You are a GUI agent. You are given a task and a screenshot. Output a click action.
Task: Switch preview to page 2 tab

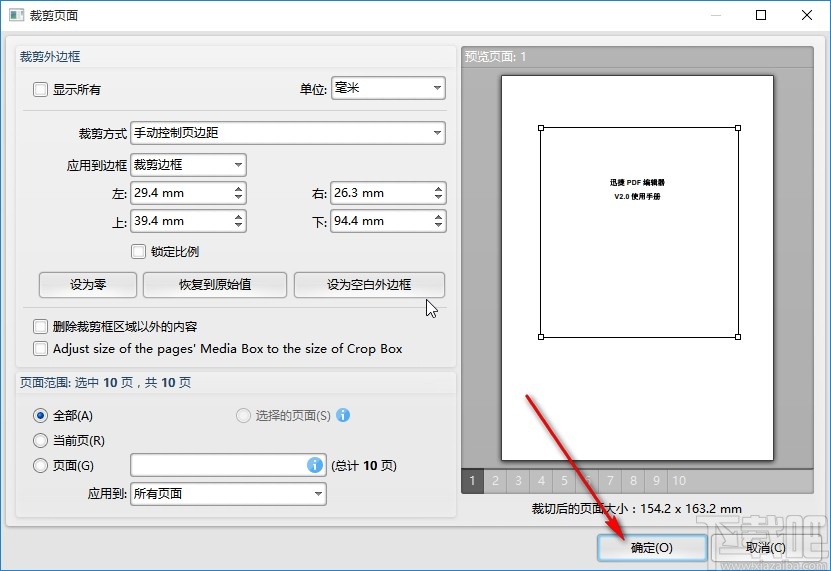[495, 481]
